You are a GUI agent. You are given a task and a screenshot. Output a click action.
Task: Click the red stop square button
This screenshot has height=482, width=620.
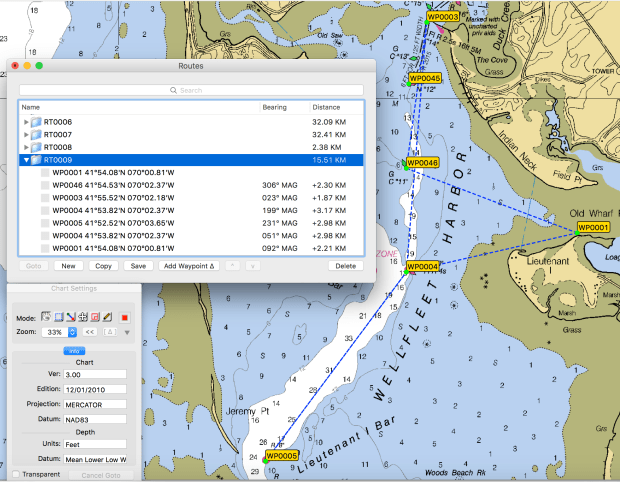(x=125, y=316)
